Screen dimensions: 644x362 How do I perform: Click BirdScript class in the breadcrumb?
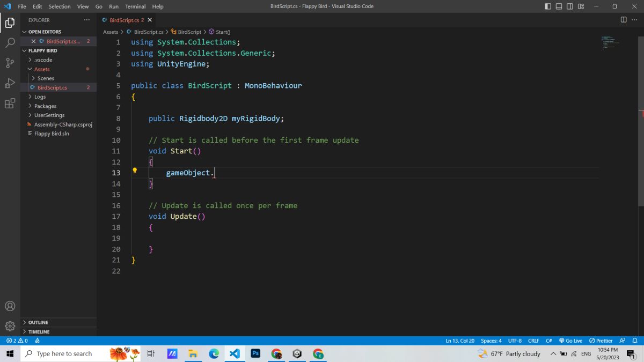coord(186,32)
